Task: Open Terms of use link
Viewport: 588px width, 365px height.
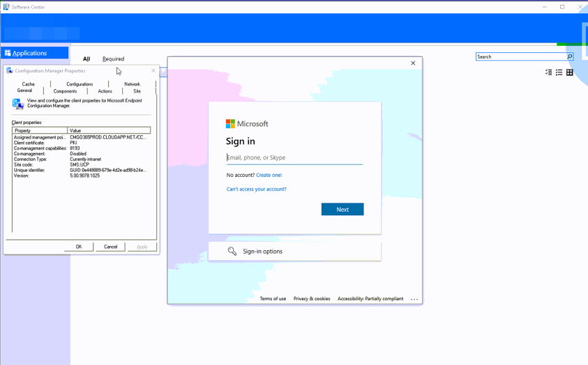Action: pyautogui.click(x=273, y=298)
